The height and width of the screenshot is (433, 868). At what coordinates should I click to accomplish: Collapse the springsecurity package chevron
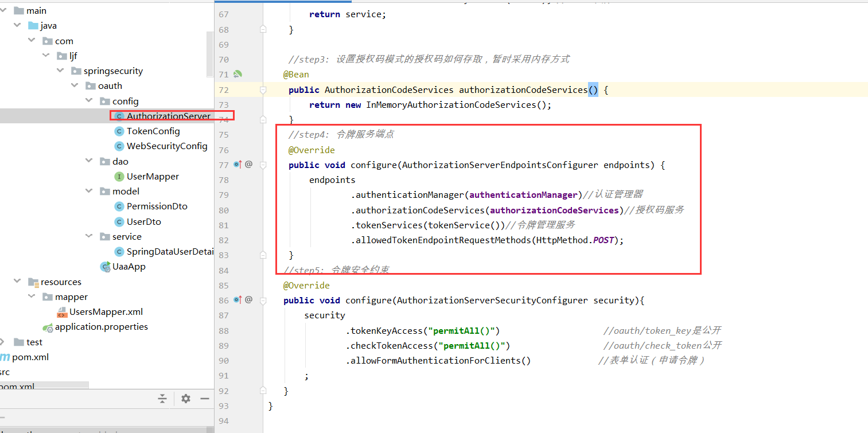tap(60, 71)
